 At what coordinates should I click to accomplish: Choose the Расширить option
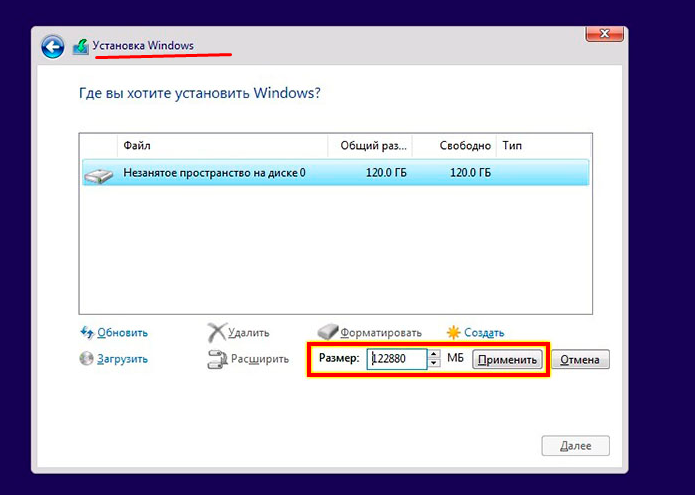260,359
